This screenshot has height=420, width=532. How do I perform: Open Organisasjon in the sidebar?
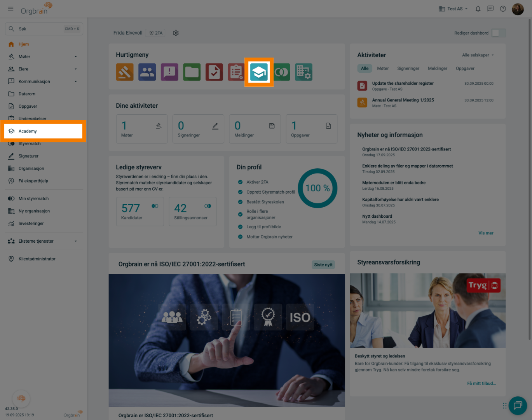coord(44,169)
